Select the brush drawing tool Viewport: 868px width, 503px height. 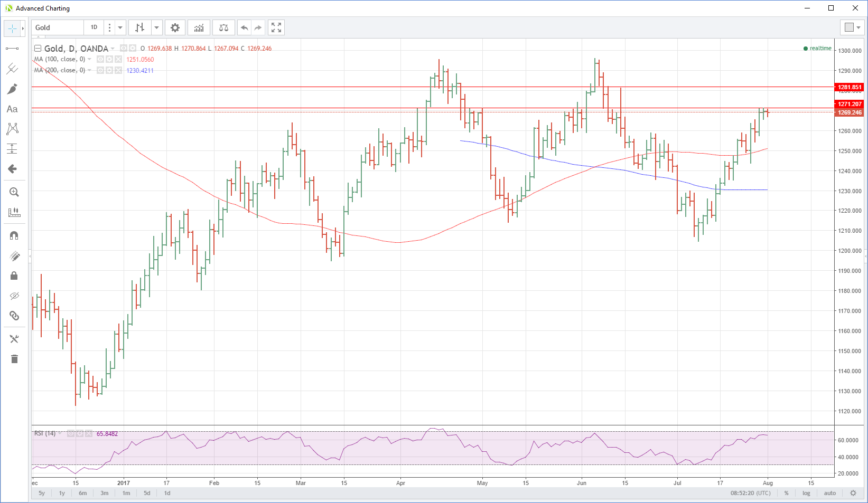click(12, 89)
